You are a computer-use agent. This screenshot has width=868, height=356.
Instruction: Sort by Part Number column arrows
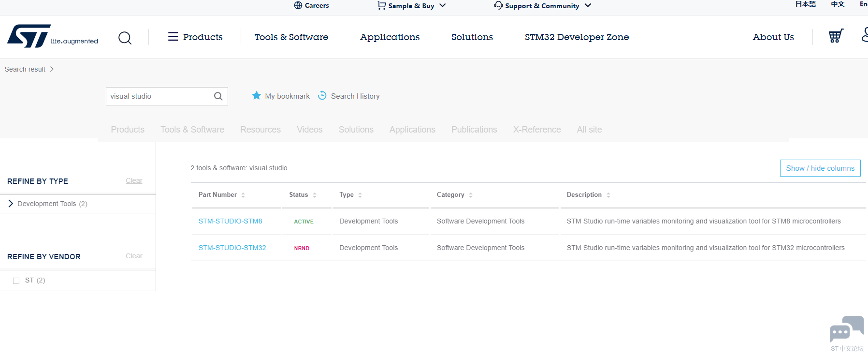243,195
